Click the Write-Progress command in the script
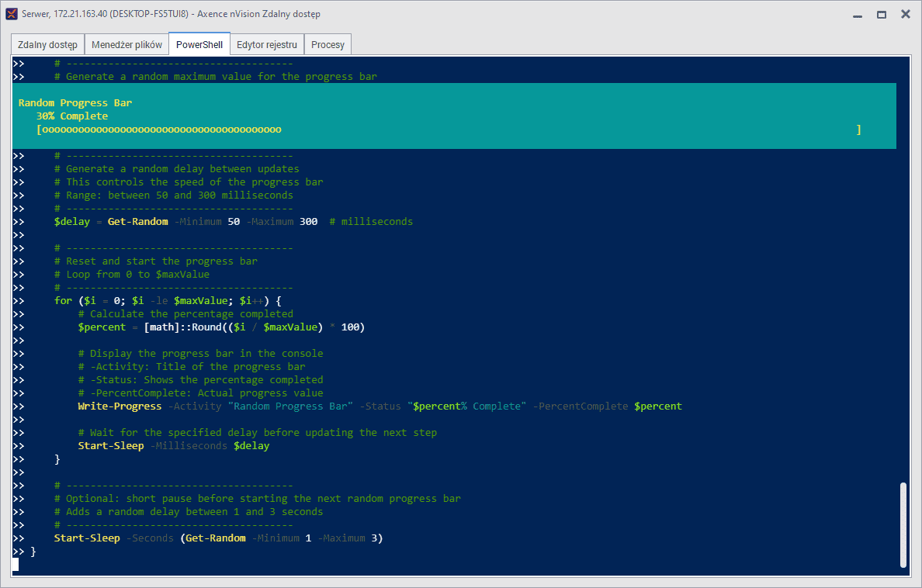 coord(120,406)
